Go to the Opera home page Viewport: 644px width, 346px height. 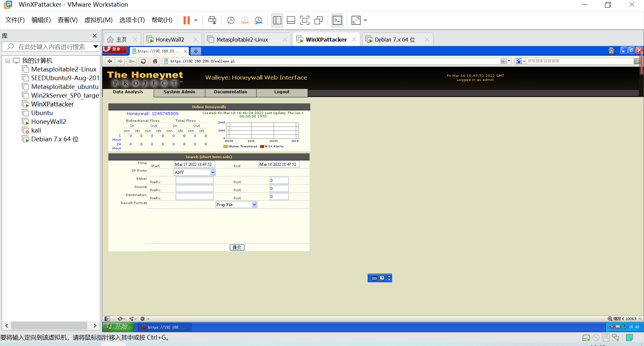(155, 61)
